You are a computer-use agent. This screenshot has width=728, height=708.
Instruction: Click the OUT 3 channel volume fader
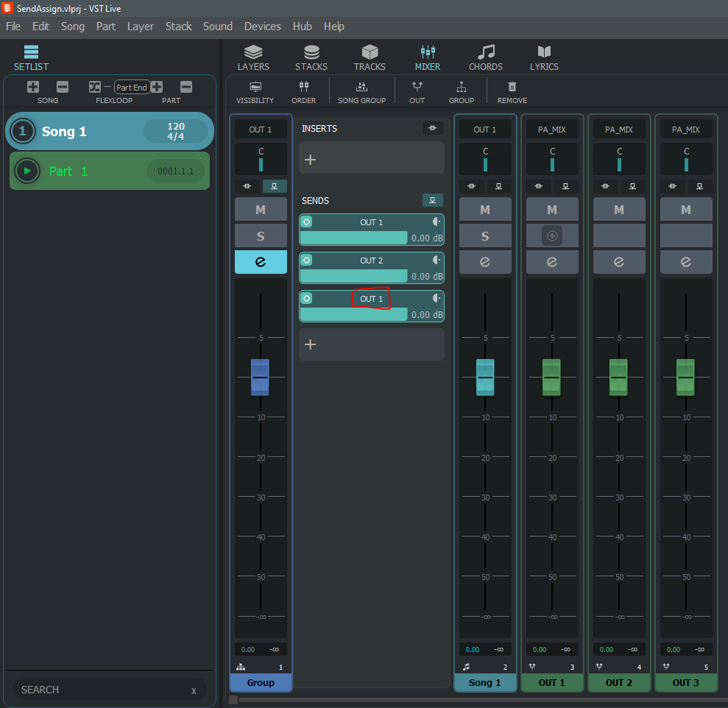click(x=686, y=377)
